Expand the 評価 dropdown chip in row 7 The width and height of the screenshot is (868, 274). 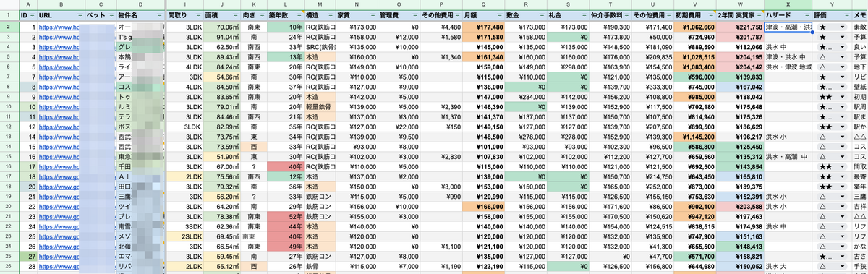[843, 76]
